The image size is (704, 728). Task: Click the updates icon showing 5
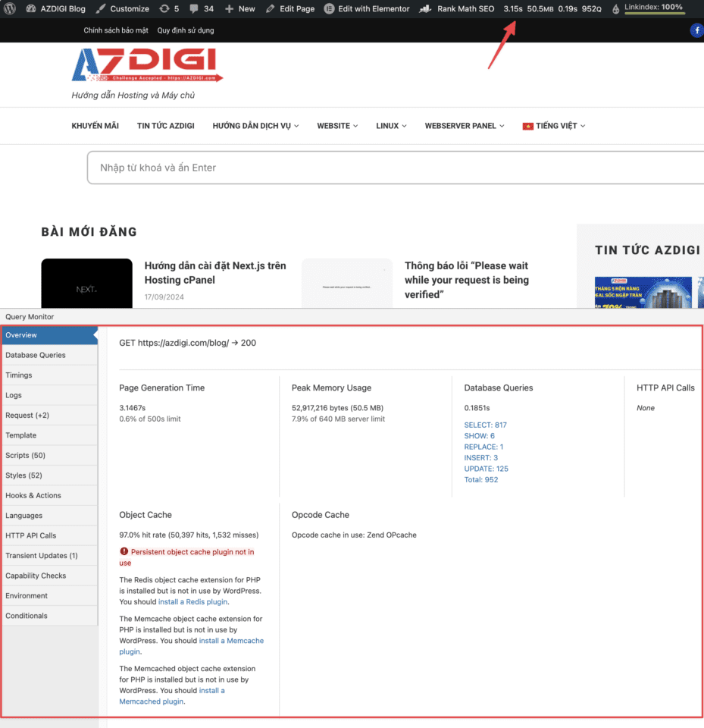(164, 8)
